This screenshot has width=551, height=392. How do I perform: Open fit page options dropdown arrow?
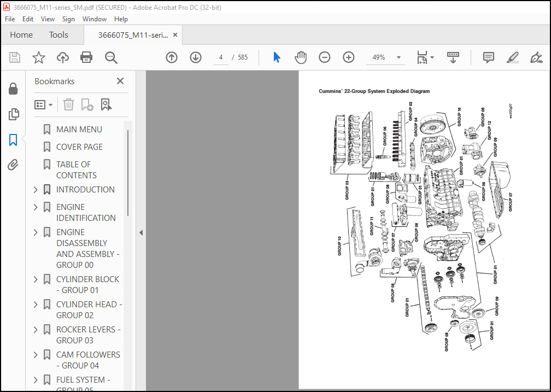point(432,57)
